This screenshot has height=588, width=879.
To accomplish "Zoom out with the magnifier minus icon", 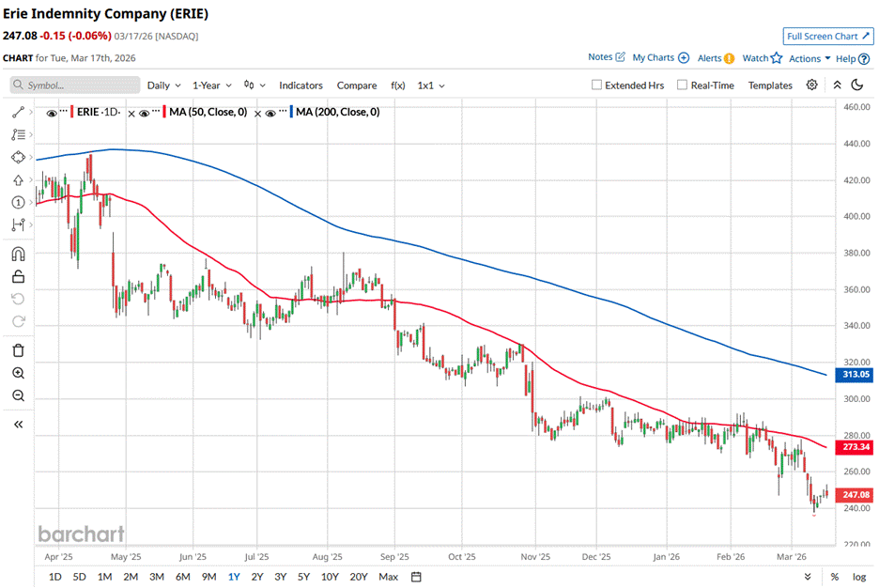I will coord(18,395).
